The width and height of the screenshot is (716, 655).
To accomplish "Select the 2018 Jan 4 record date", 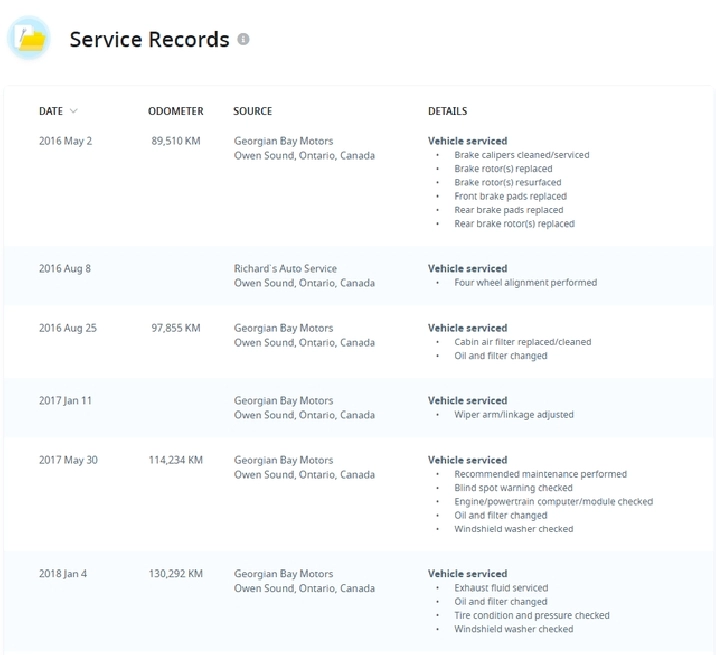I will (x=63, y=574).
